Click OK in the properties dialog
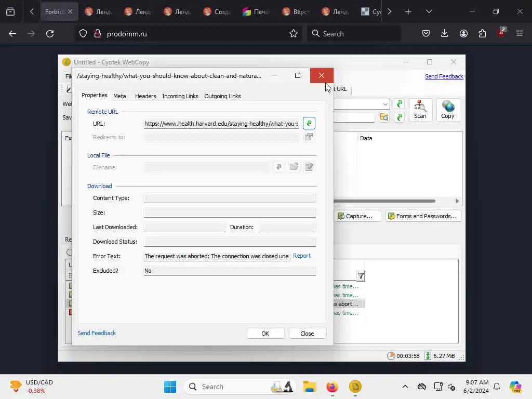This screenshot has height=399, width=532. coord(265,334)
